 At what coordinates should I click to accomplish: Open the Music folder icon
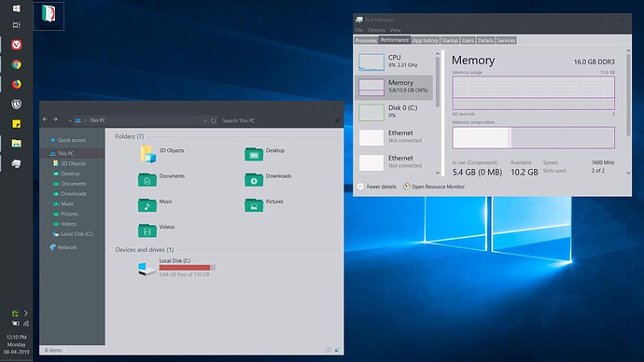[x=147, y=205]
